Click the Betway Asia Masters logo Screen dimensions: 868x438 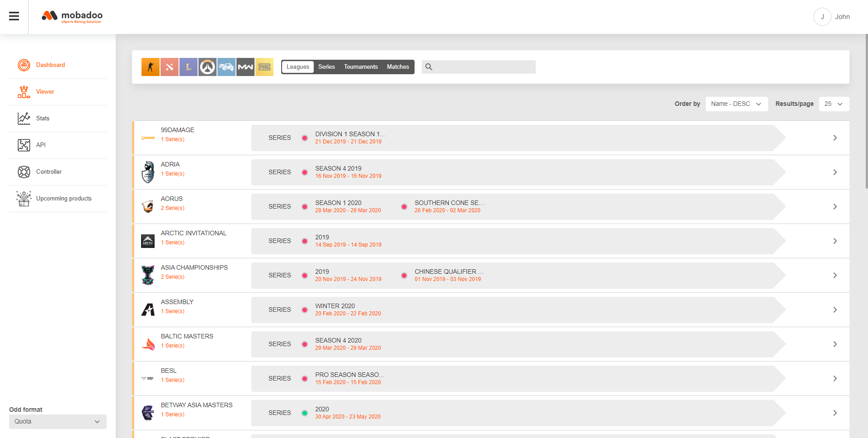tap(148, 413)
